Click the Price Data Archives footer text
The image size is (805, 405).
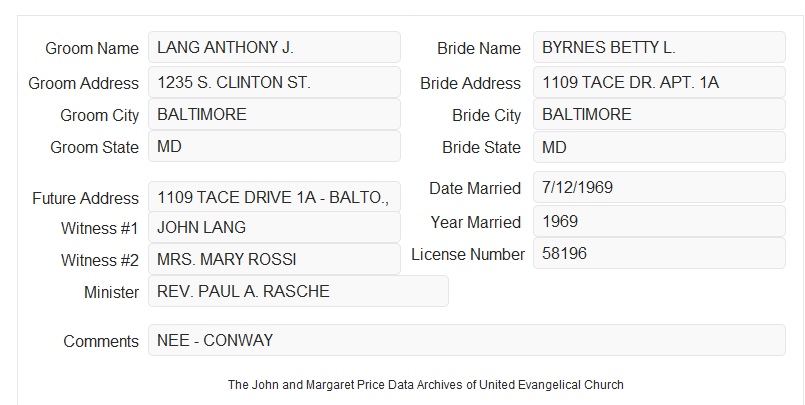tap(426, 384)
